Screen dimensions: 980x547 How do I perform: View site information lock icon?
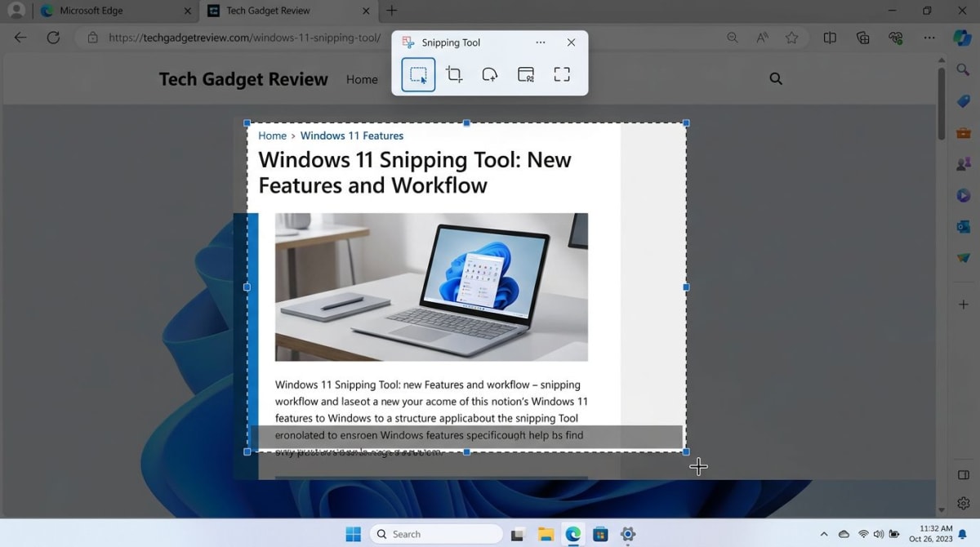point(92,38)
